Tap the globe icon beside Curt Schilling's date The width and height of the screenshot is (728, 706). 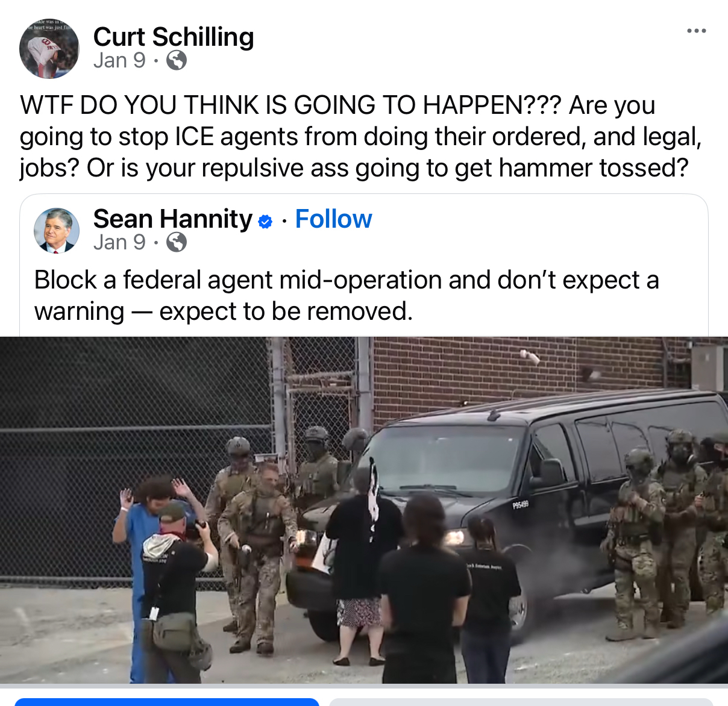click(176, 60)
